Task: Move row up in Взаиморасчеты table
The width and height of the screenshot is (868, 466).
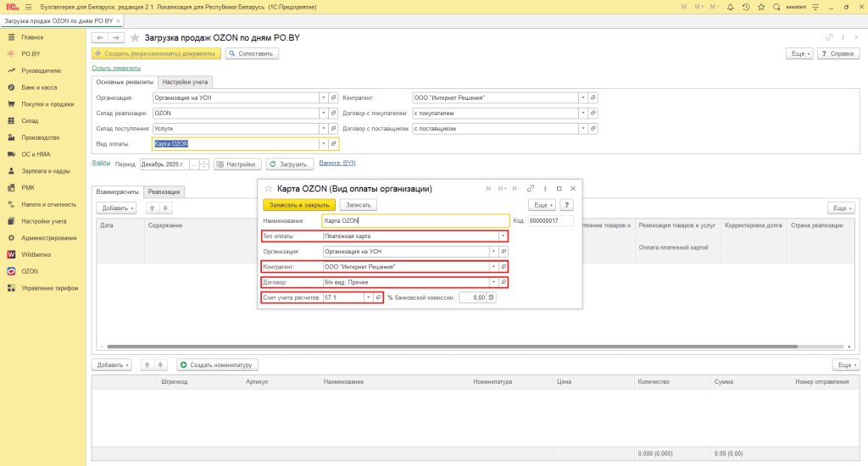Action: (153, 208)
